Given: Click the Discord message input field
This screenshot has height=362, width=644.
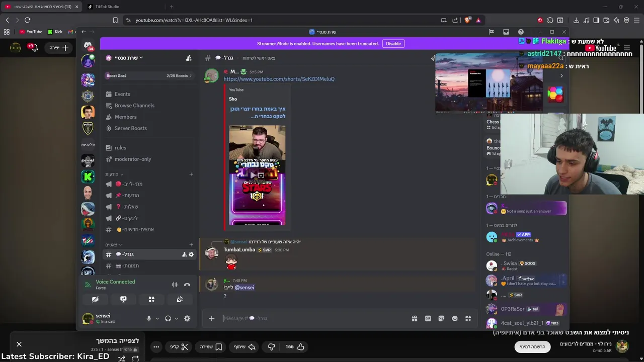Looking at the screenshot, I should [314, 318].
